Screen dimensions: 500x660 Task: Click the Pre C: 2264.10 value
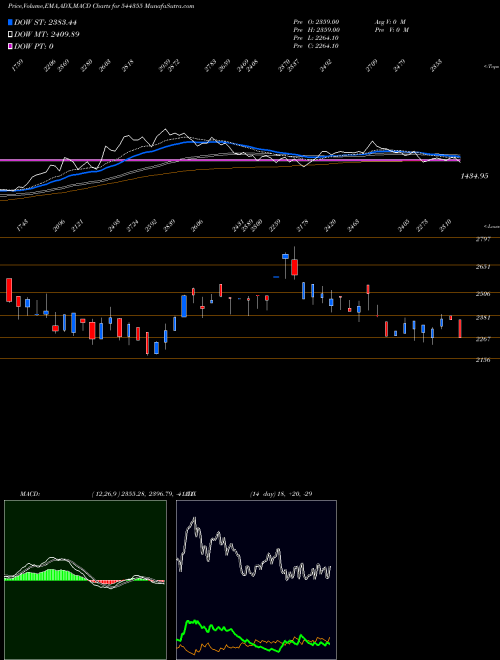316,46
